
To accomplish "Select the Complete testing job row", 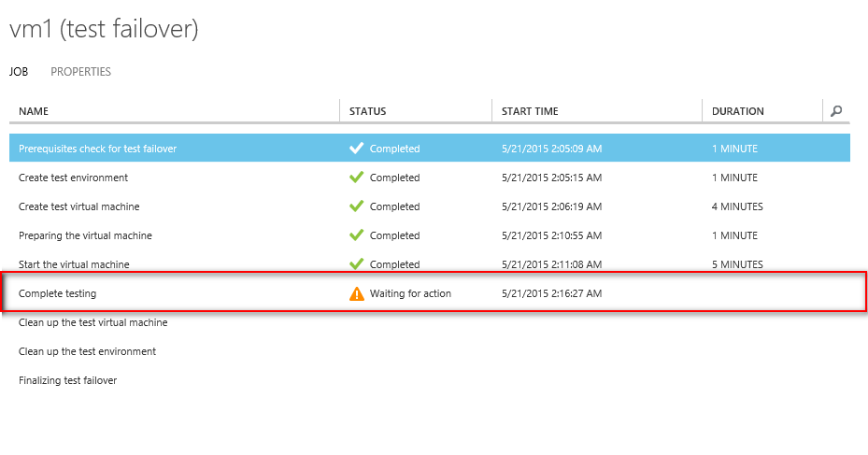I will (434, 291).
